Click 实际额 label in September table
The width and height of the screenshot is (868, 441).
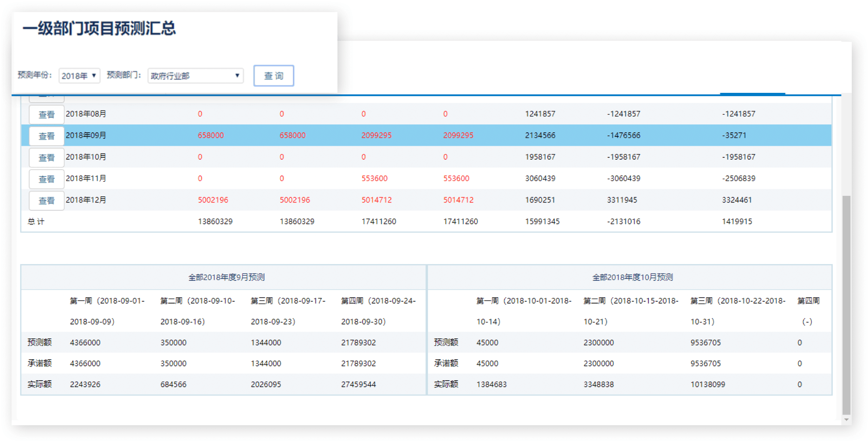39,384
